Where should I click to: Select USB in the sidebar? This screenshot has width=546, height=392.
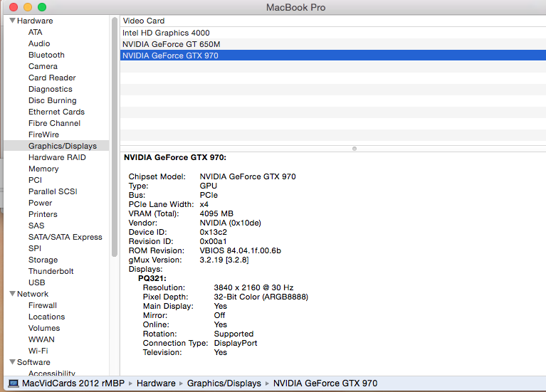tap(36, 282)
